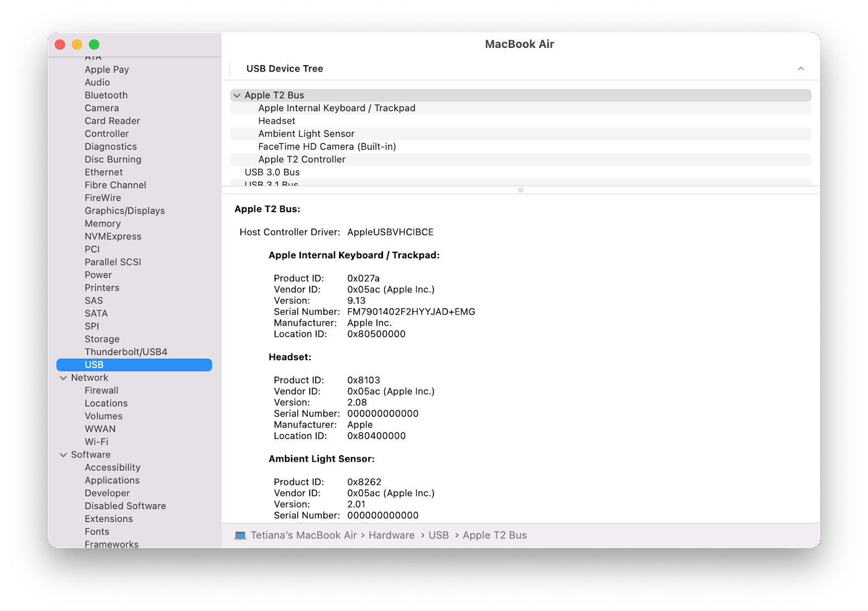Select the USB 3.0 Bus entry
This screenshot has width=868, height=611.
coord(272,172)
